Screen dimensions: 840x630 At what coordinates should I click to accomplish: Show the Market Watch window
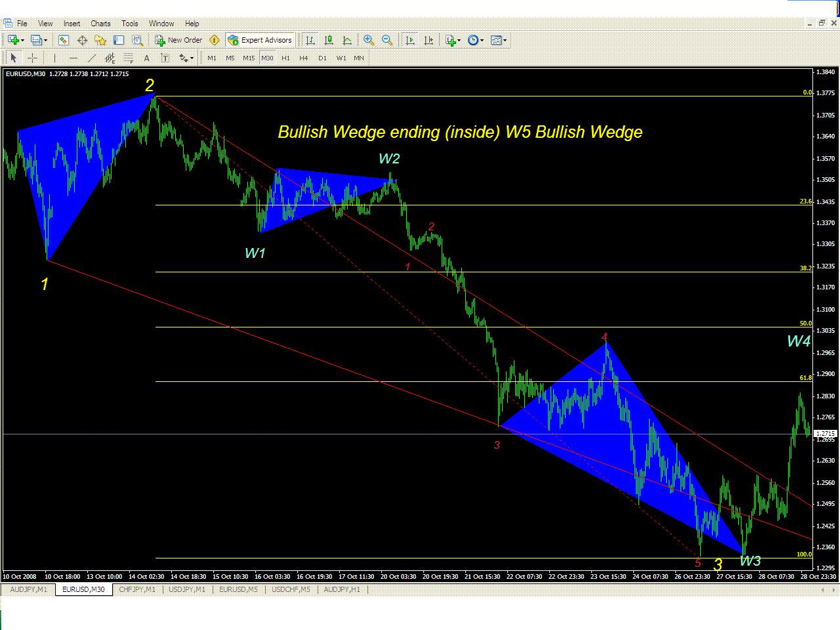(64, 40)
